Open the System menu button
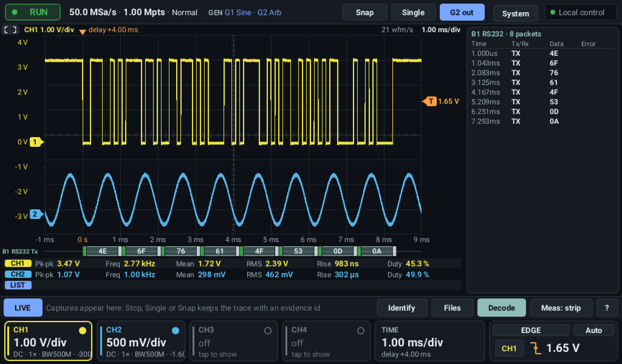Image resolution: width=622 pixels, height=364 pixels. pyautogui.click(x=516, y=14)
